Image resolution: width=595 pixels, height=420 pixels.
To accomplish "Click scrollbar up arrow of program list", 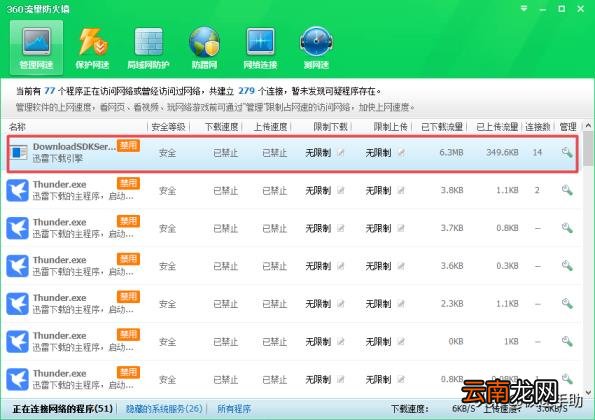I will 588,126.
